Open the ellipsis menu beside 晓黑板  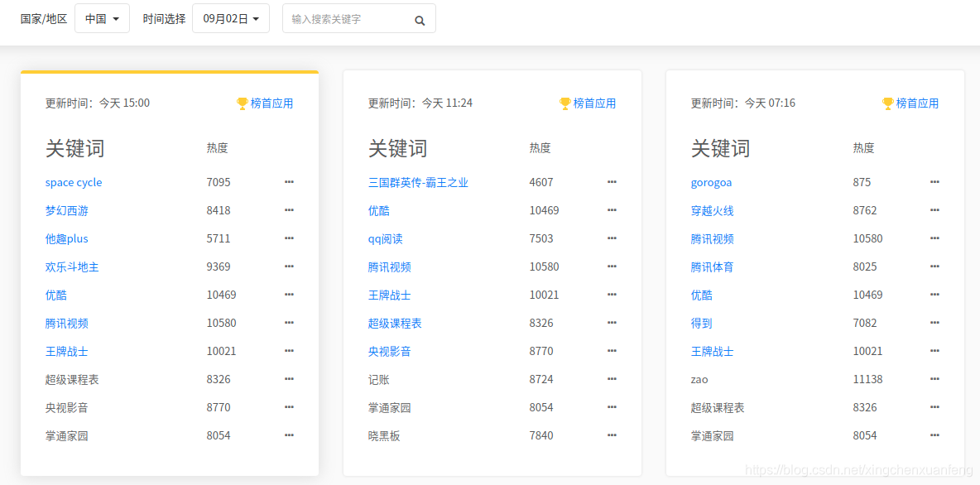coord(612,435)
